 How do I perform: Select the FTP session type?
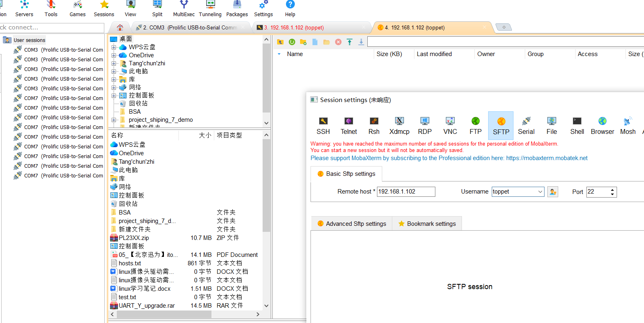point(476,126)
